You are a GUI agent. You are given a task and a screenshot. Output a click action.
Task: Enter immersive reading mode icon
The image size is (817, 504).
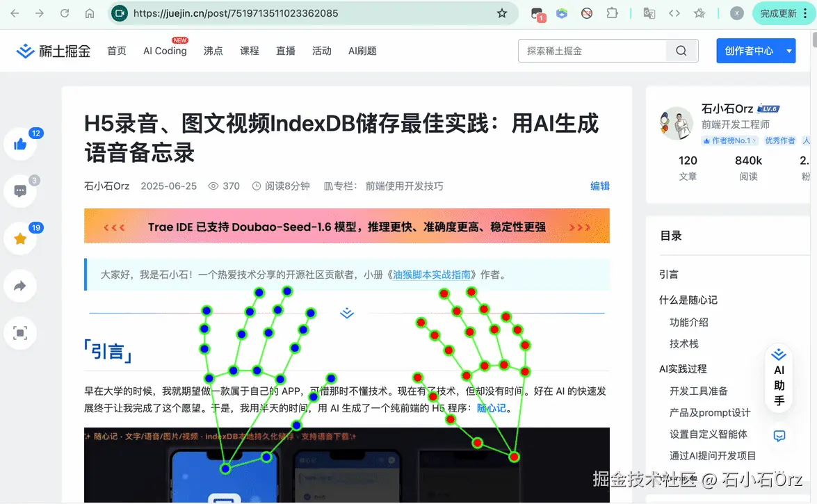20,333
